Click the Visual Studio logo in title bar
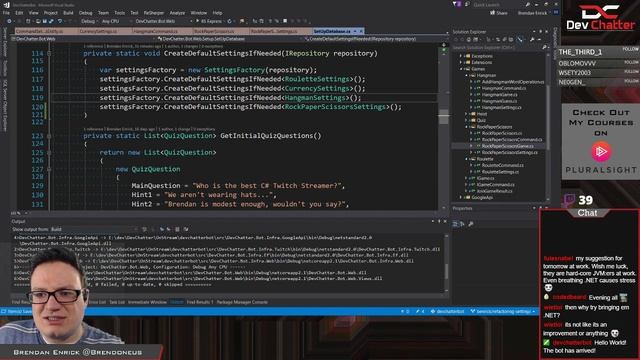640x360 pixels. click(6, 5)
